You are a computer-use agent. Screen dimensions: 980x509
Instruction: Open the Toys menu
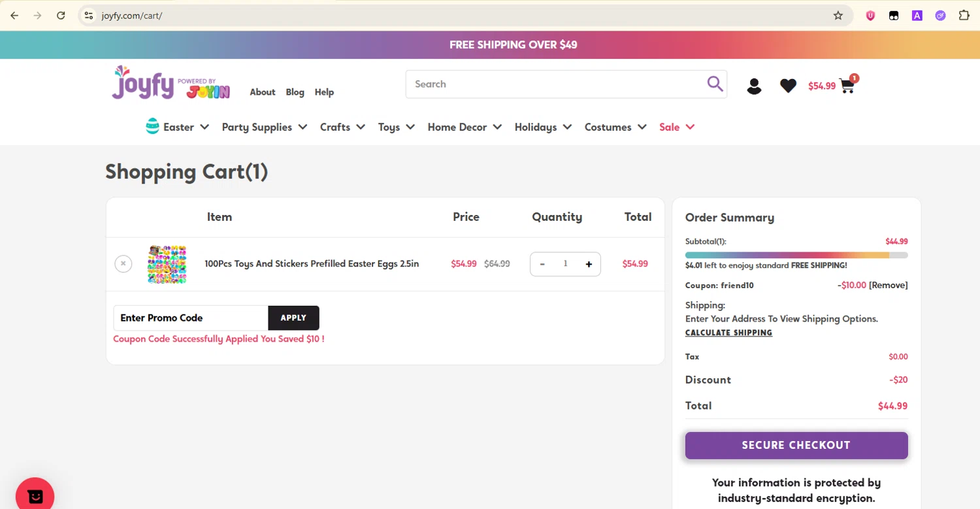pyautogui.click(x=389, y=127)
